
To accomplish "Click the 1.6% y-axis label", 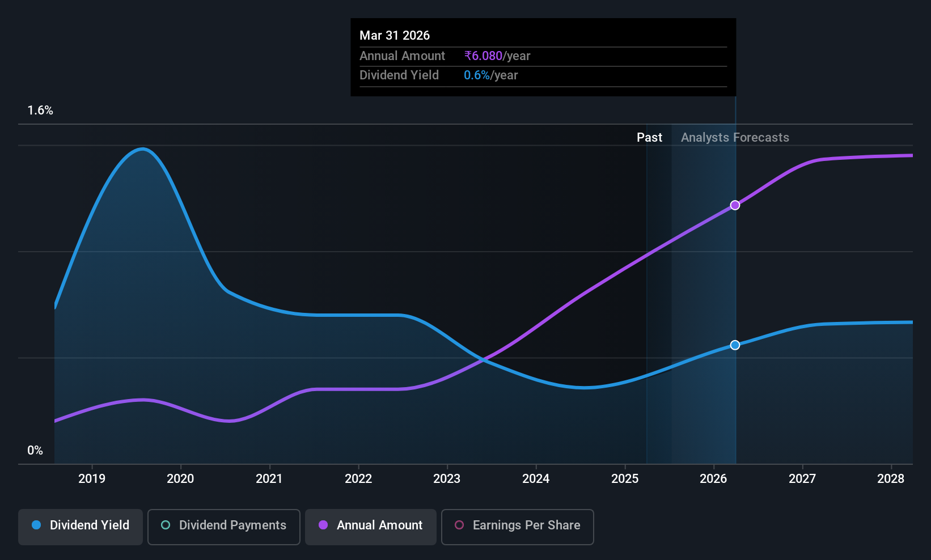I will point(40,111).
